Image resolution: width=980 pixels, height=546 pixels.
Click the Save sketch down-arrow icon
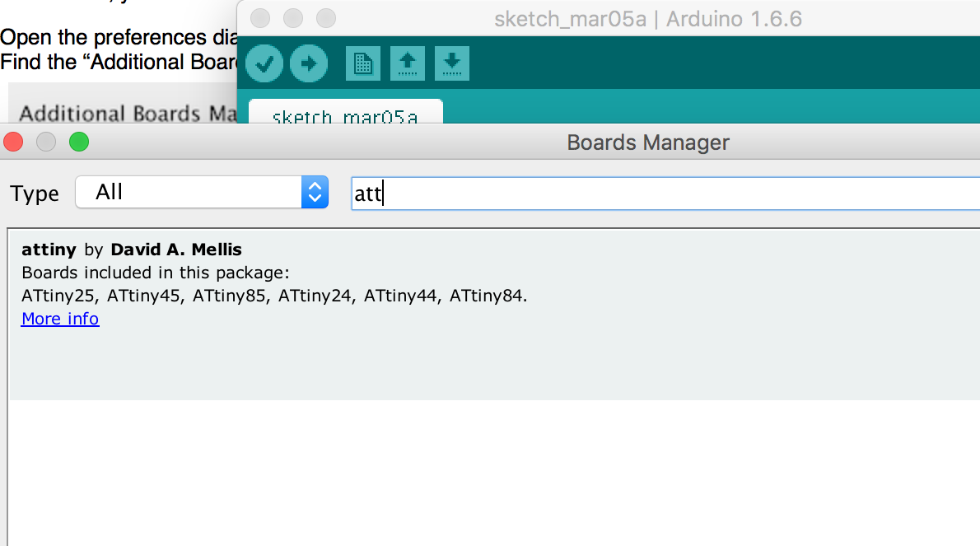(452, 63)
